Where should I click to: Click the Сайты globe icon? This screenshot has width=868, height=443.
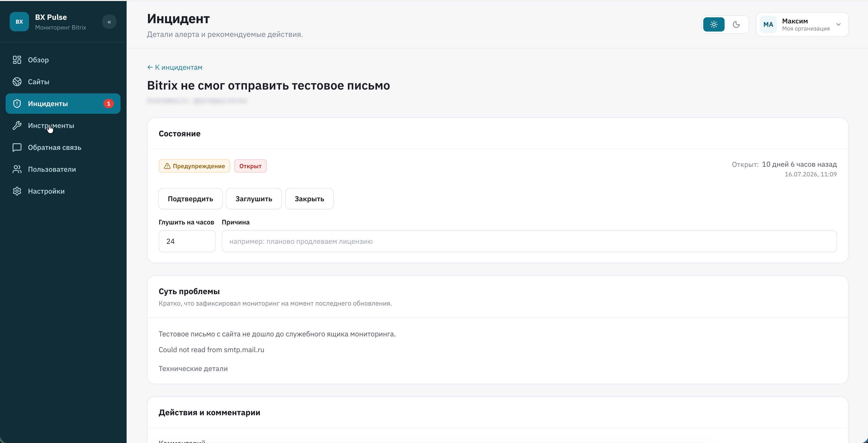pyautogui.click(x=17, y=82)
